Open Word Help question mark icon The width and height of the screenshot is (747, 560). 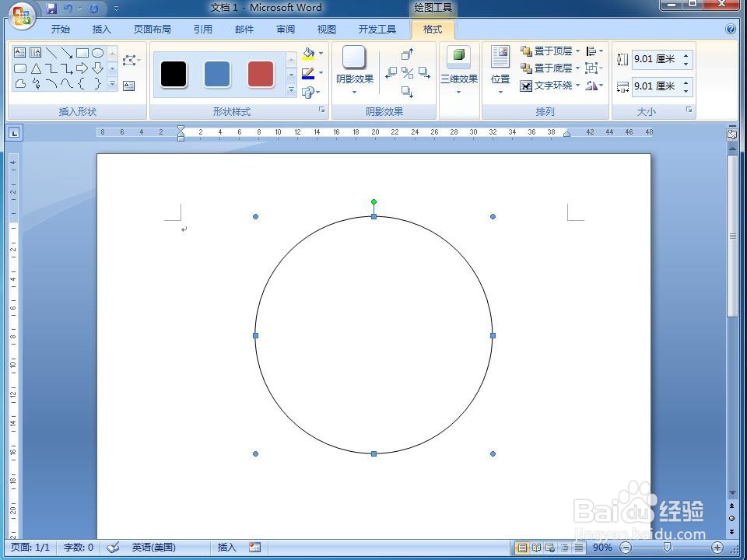coord(731,29)
